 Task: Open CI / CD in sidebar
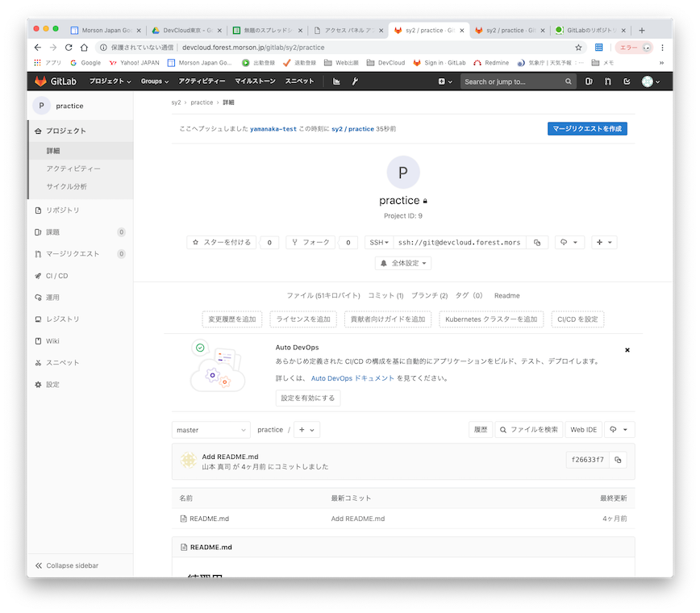click(56, 276)
